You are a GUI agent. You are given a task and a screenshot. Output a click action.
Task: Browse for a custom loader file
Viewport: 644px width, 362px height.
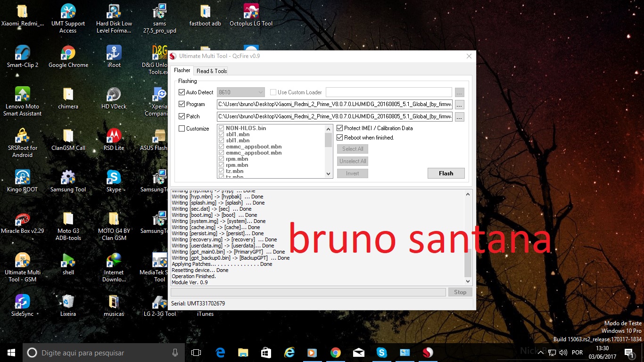click(x=459, y=92)
